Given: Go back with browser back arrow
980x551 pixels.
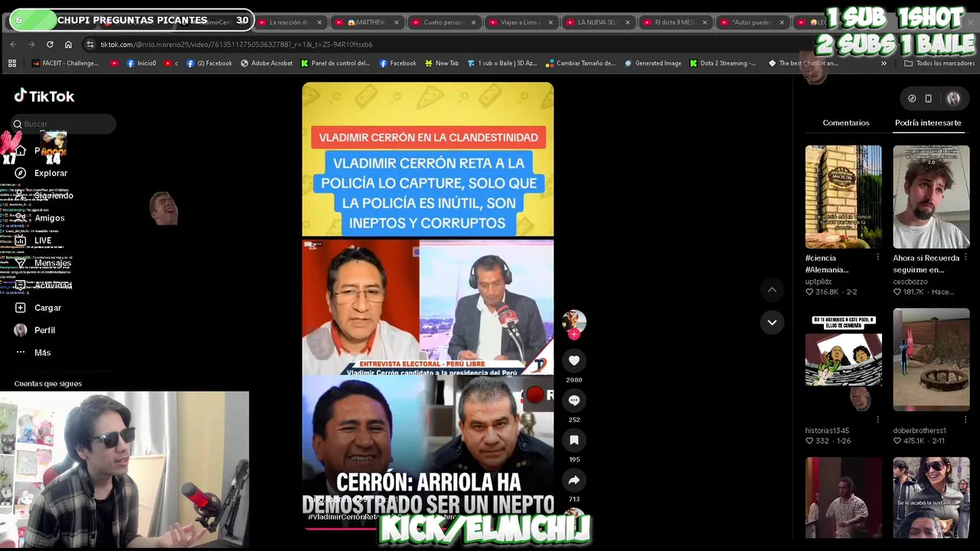Looking at the screenshot, I should tap(13, 44).
